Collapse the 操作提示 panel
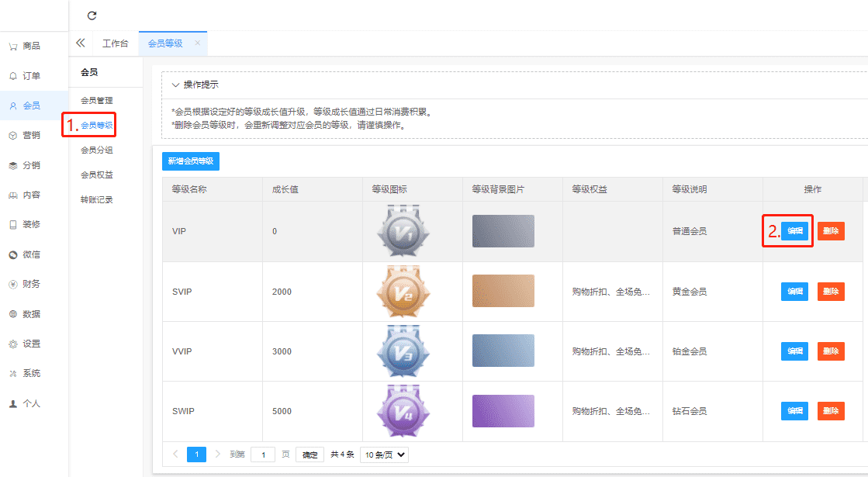868x477 pixels. [175, 85]
